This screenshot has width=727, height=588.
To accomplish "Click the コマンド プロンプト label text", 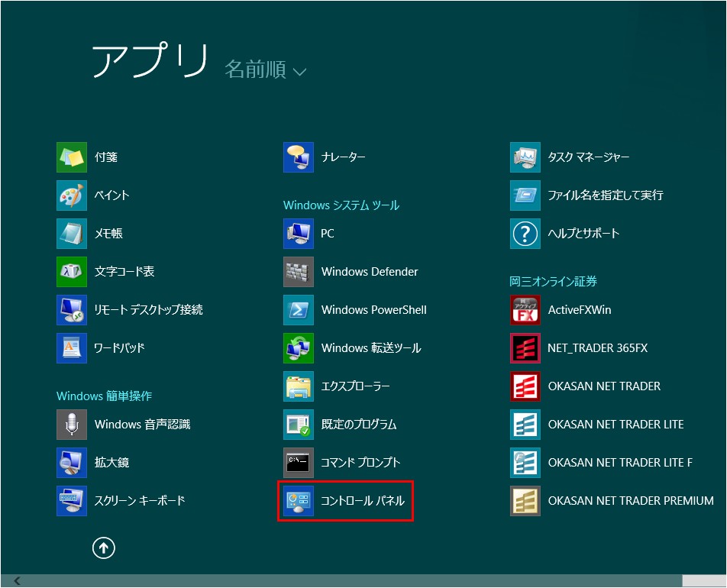I will (x=360, y=462).
